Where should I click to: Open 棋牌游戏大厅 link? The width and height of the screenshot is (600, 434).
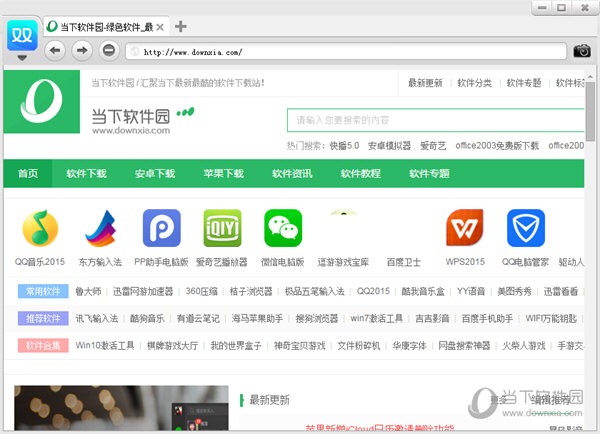(x=173, y=346)
